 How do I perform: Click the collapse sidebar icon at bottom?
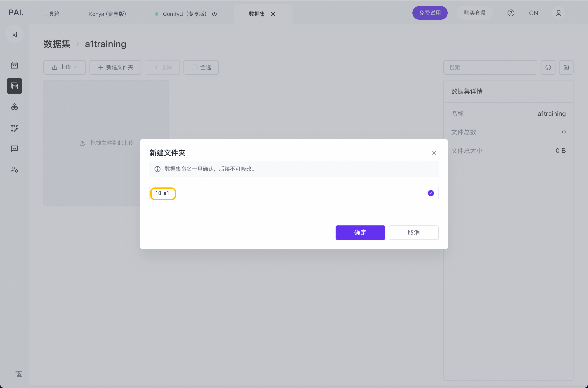point(19,374)
